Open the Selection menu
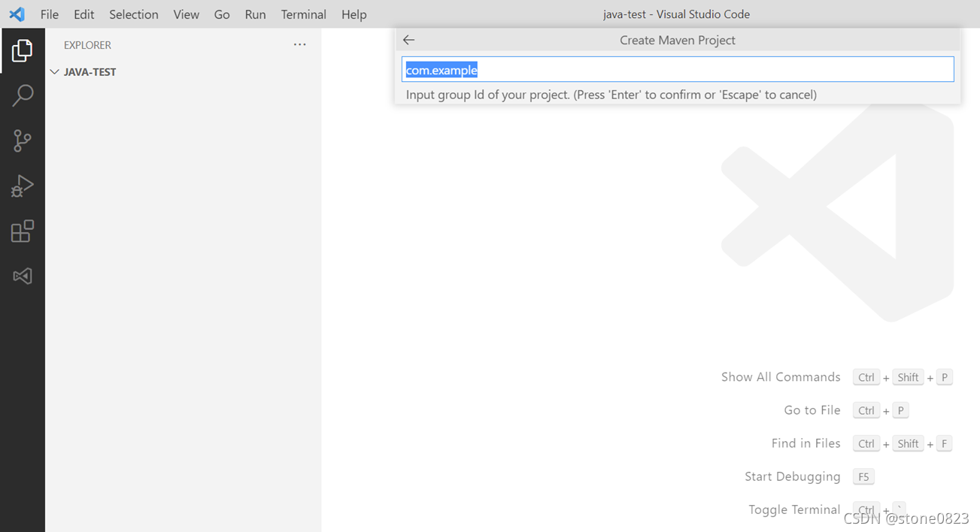 134,14
